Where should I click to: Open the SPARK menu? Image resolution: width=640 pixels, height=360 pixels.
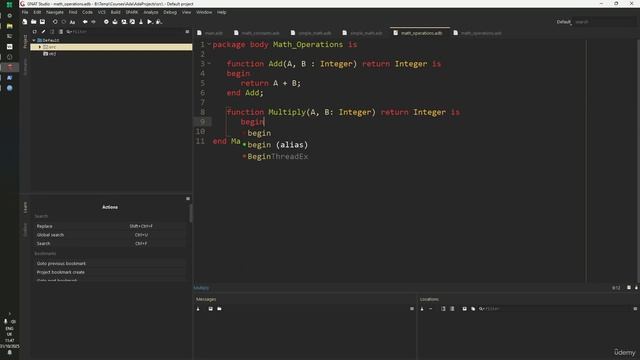[131, 12]
